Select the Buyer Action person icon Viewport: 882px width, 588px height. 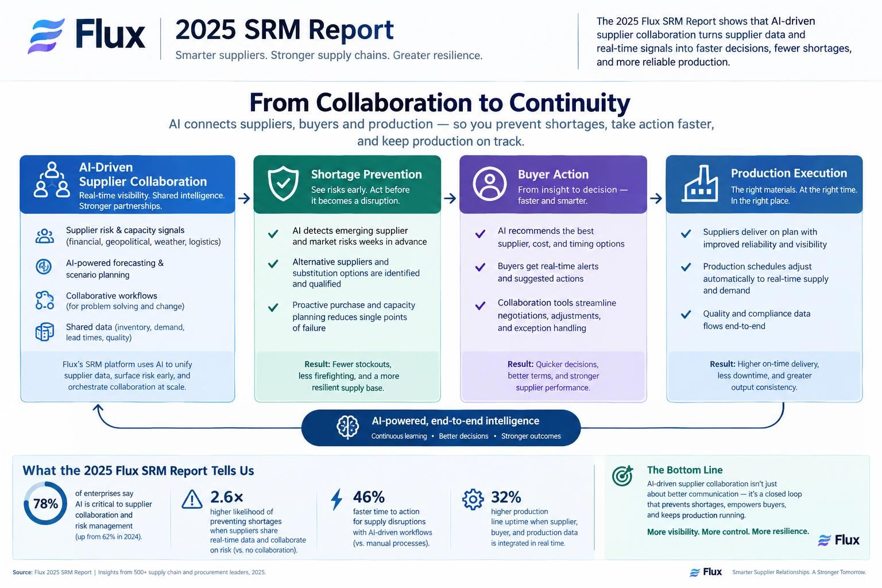click(x=490, y=184)
